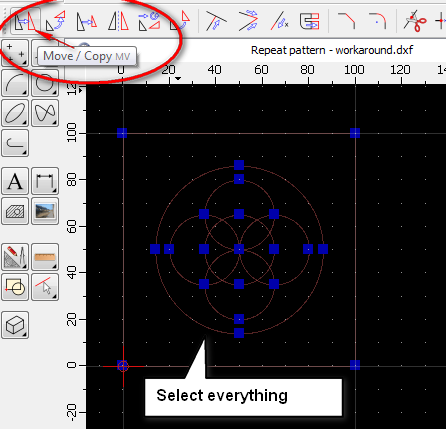This screenshot has width=446, height=429.
Task: Open the Selection tools arrow icon
Action: pos(45,287)
